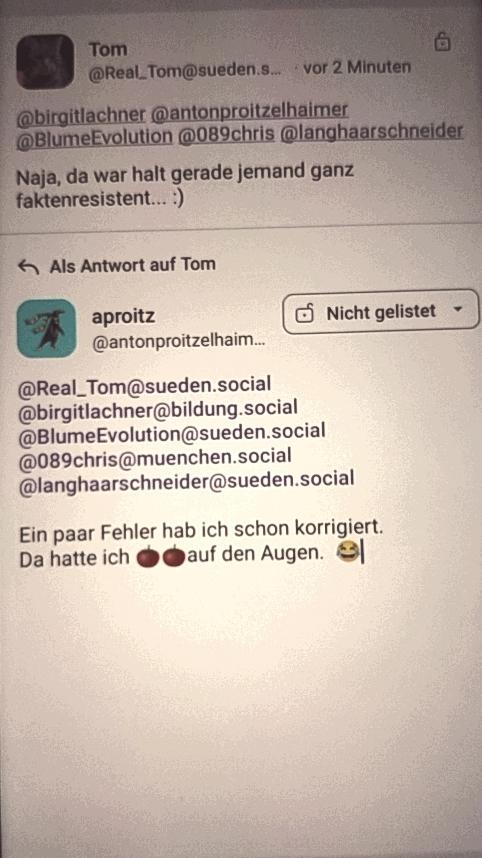This screenshot has width=482, height=858.
Task: Open the @antonproitzelhaimer mention link
Action: [249, 112]
